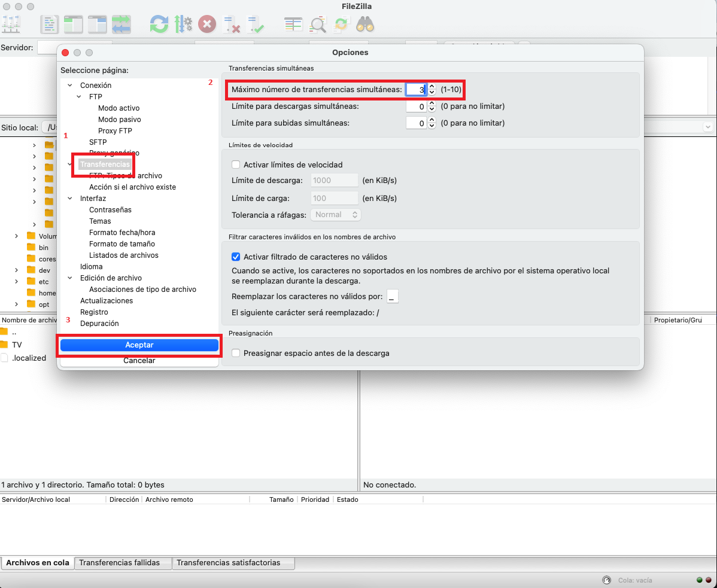Select the Actualizaciones page

point(107,301)
